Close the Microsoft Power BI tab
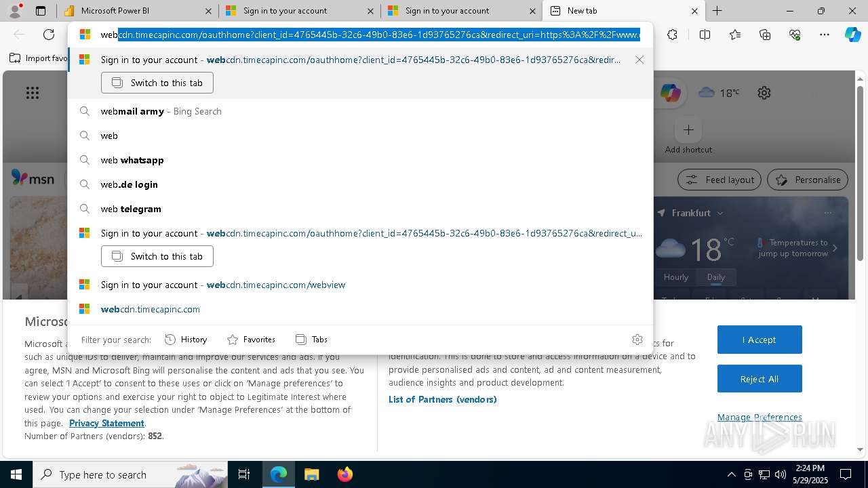The image size is (868, 488). click(x=208, y=11)
